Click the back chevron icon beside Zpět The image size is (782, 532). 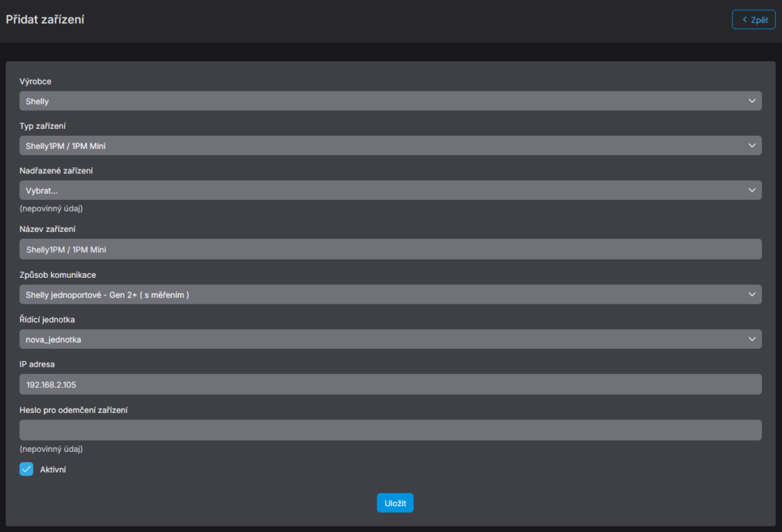[745, 20]
